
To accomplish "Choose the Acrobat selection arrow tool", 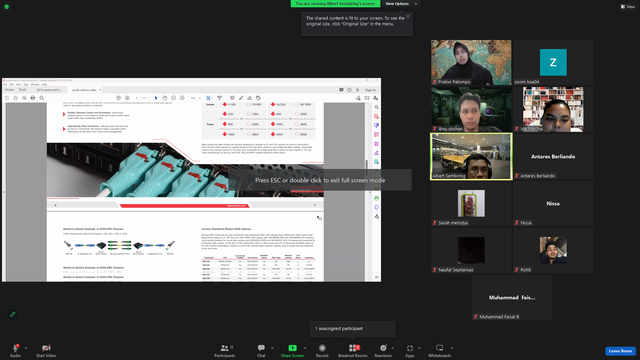I will [x=156, y=98].
